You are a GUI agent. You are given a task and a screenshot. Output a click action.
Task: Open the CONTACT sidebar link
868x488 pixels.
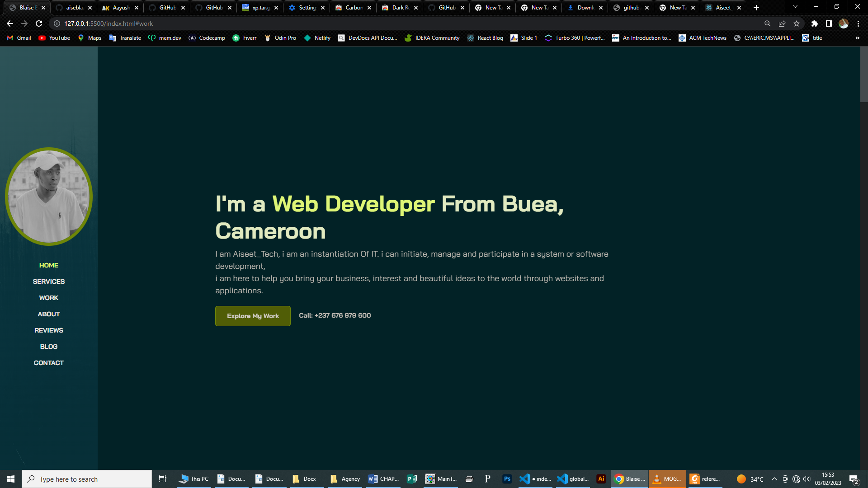pos(49,363)
